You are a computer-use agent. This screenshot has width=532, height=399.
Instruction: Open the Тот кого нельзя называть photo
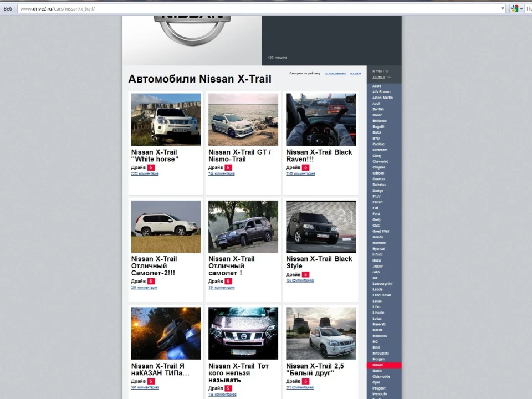(243, 333)
